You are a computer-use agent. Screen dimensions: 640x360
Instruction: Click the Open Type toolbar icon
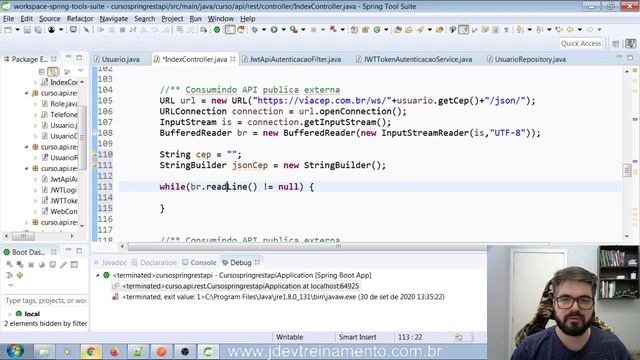pyautogui.click(x=398, y=29)
